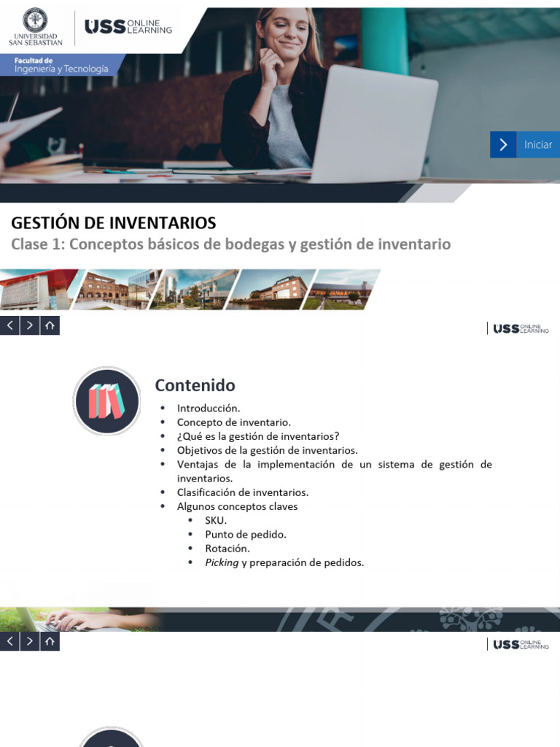Screen dimensions: 560x747
Task: Go to previous slide on the title slide navigation
Action: click(x=9, y=325)
